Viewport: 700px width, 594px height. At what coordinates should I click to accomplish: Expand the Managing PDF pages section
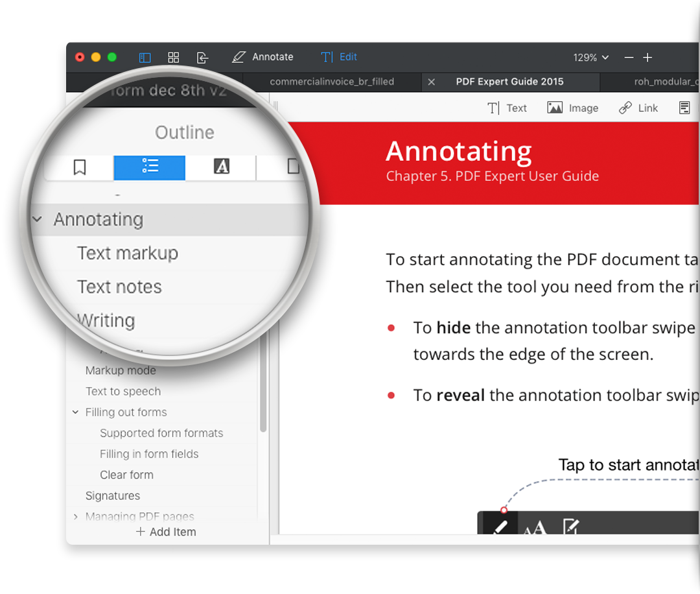pos(75,517)
